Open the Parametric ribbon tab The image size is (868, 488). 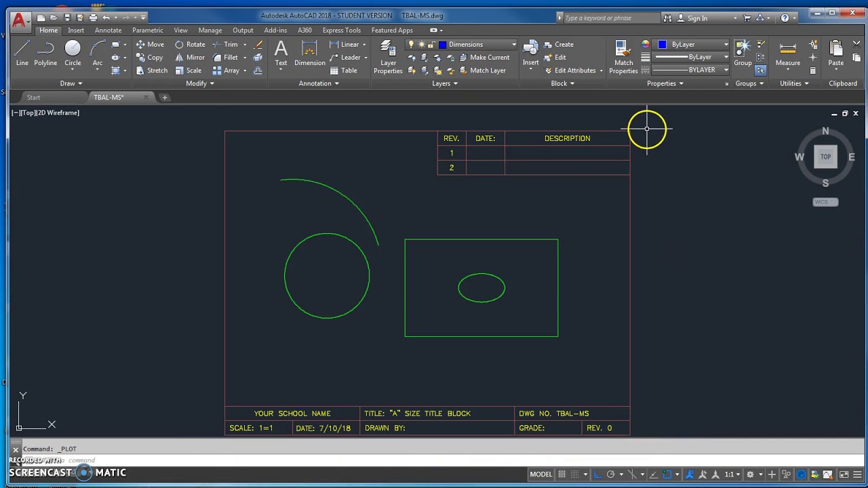click(147, 30)
